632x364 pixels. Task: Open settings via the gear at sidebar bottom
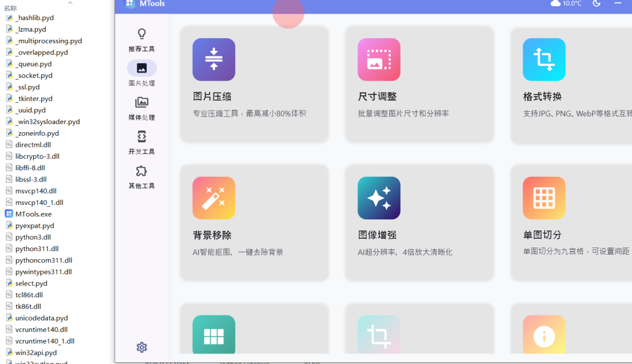coord(142,347)
